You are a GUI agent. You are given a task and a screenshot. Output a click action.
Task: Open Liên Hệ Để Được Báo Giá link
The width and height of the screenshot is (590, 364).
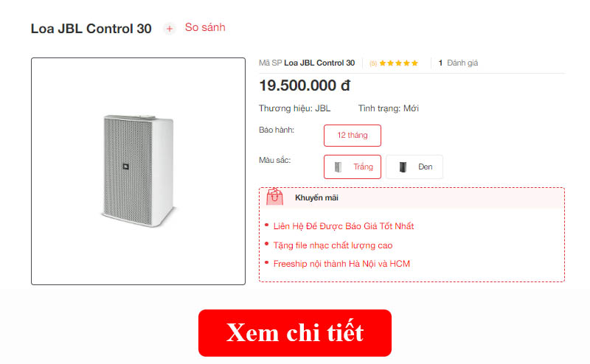pos(344,226)
